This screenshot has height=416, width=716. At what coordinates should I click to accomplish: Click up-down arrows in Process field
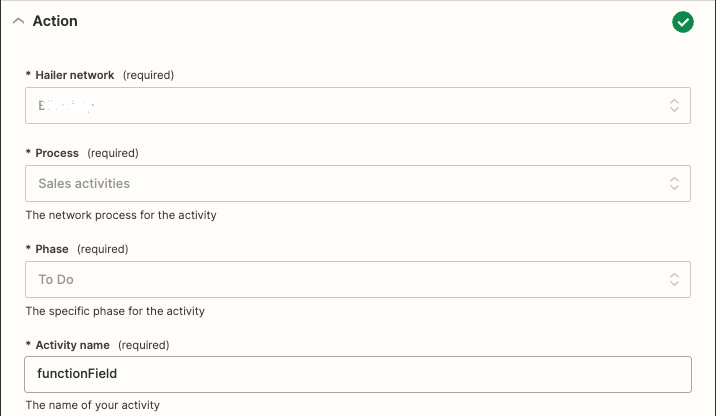coord(674,184)
